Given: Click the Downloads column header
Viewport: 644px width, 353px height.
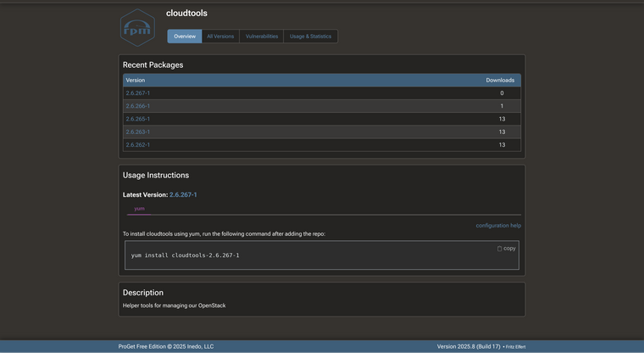Looking at the screenshot, I should pos(500,80).
